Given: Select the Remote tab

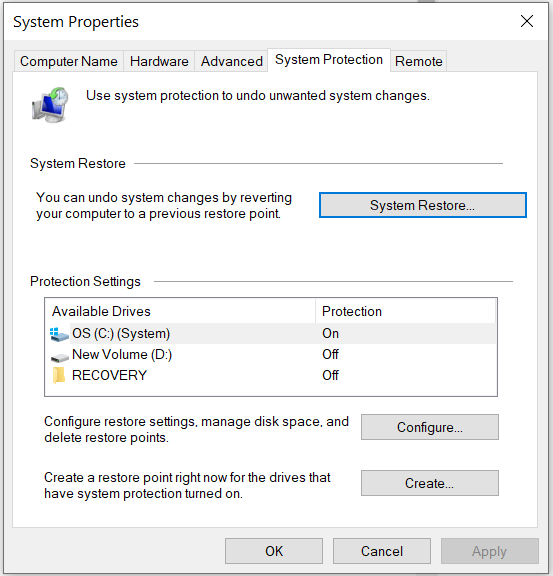Looking at the screenshot, I should coord(419,61).
